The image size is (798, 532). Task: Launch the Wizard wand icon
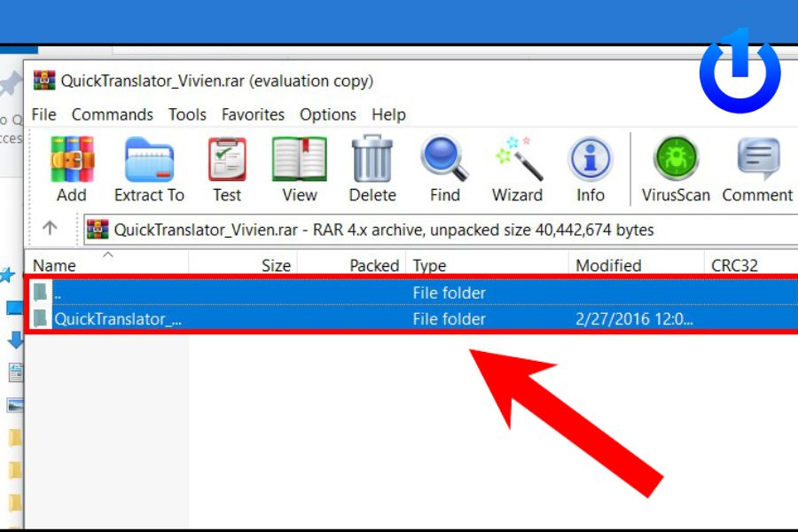pyautogui.click(x=517, y=160)
